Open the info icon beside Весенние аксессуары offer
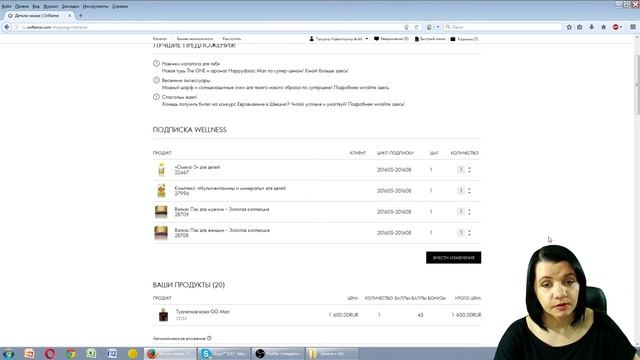The width and height of the screenshot is (640, 360). pos(156,80)
